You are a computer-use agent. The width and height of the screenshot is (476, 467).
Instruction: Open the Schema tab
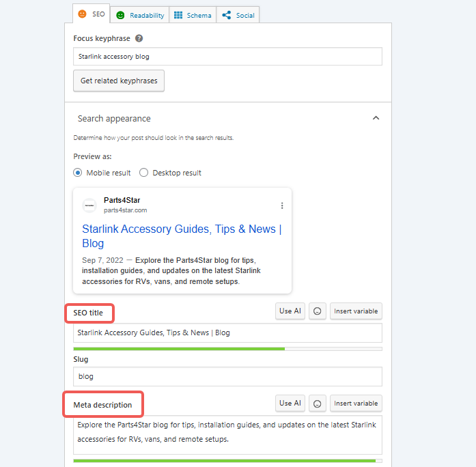coord(193,15)
